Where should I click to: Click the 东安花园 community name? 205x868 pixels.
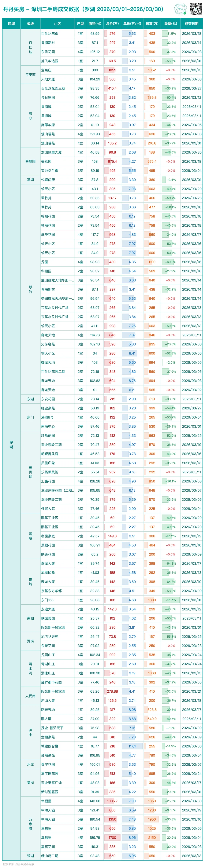48,399
